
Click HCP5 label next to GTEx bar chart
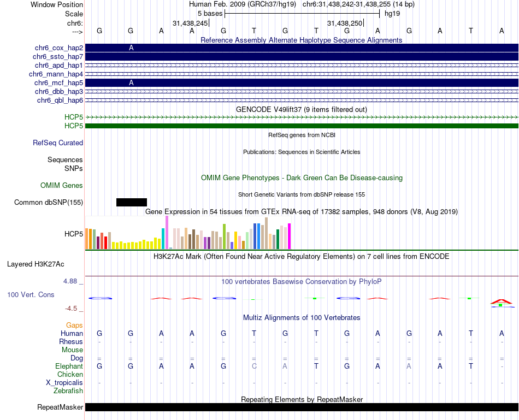pyautogui.click(x=74, y=234)
